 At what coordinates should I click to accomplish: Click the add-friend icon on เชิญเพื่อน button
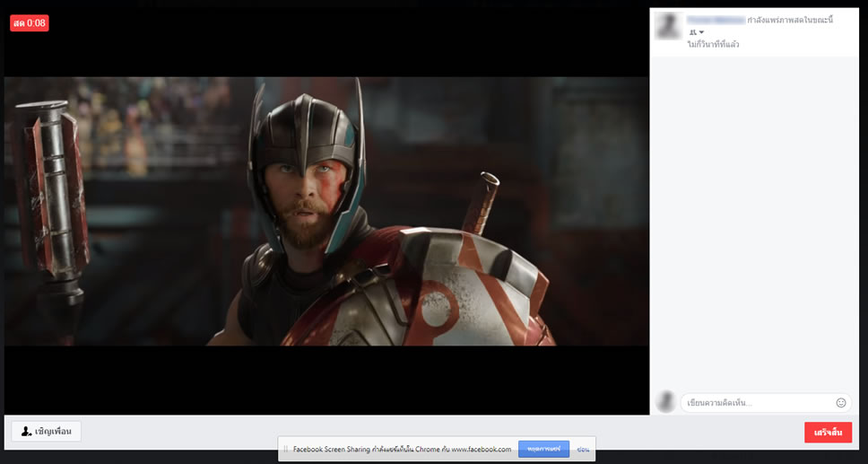pyautogui.click(x=26, y=433)
